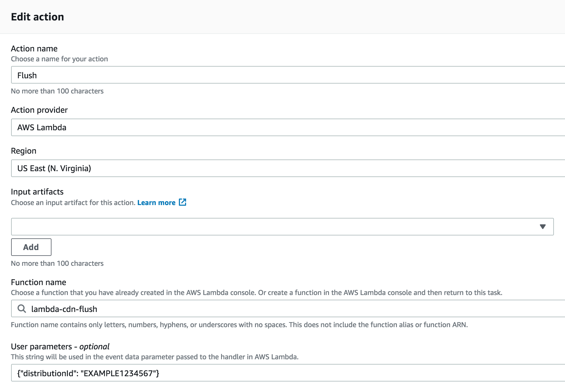Click the 'No more than 100 characters' hint under Flush

[57, 91]
